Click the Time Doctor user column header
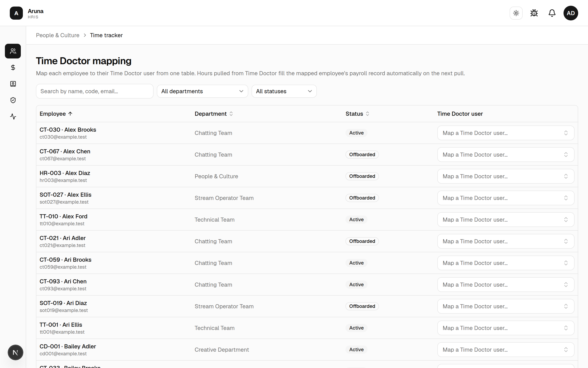This screenshot has width=588, height=368. click(x=460, y=114)
